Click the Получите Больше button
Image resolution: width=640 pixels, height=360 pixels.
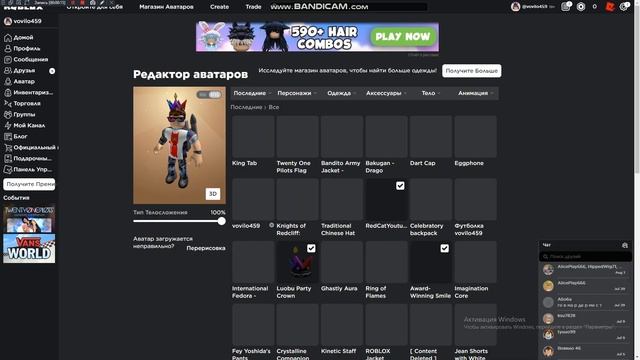[471, 71]
